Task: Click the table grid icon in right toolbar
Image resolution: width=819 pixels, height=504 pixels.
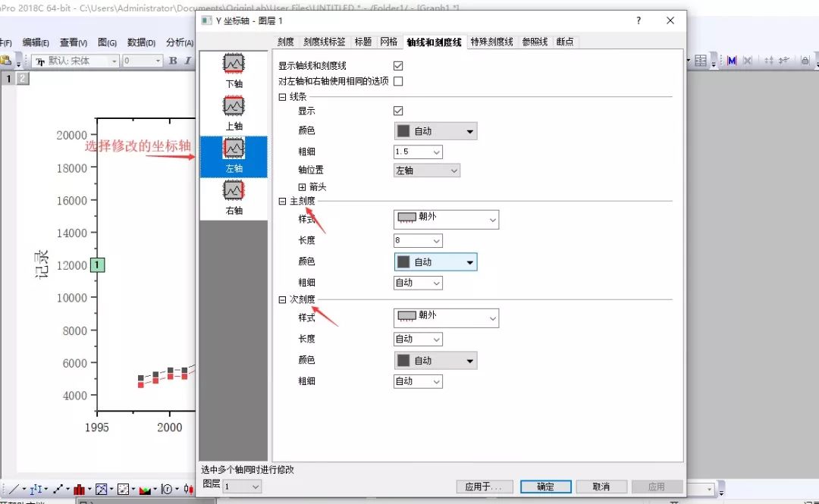Action: (x=701, y=61)
